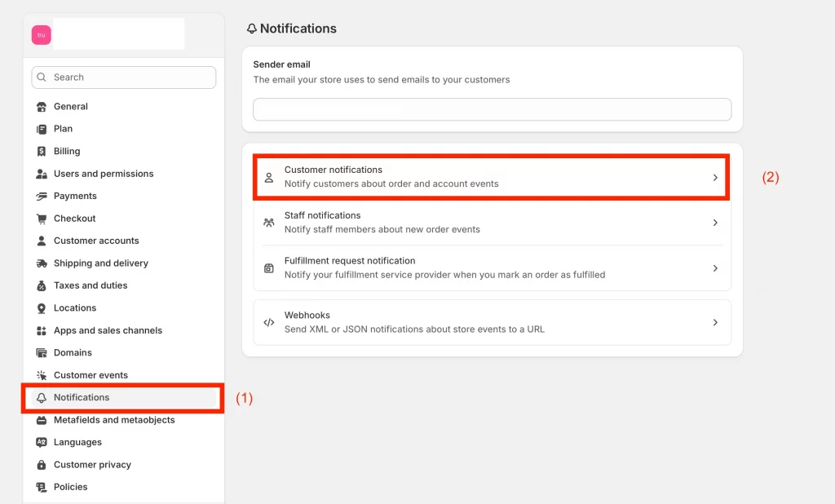This screenshot has width=835, height=504.
Task: Click the General store icon in sidebar
Action: pos(42,107)
